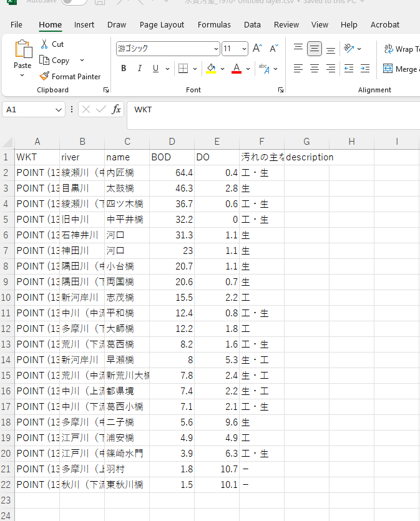Increase font size with the larger A icon
420x521 pixels.
coord(257,49)
